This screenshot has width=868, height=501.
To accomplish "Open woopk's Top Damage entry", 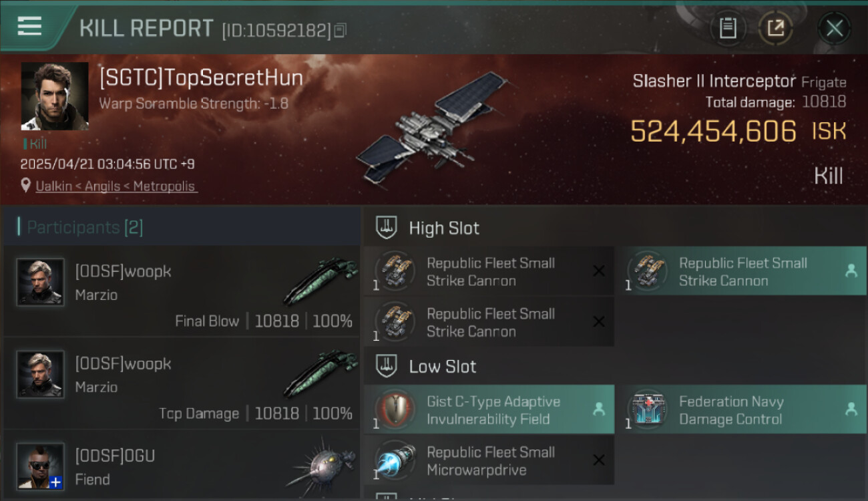I will tap(182, 383).
